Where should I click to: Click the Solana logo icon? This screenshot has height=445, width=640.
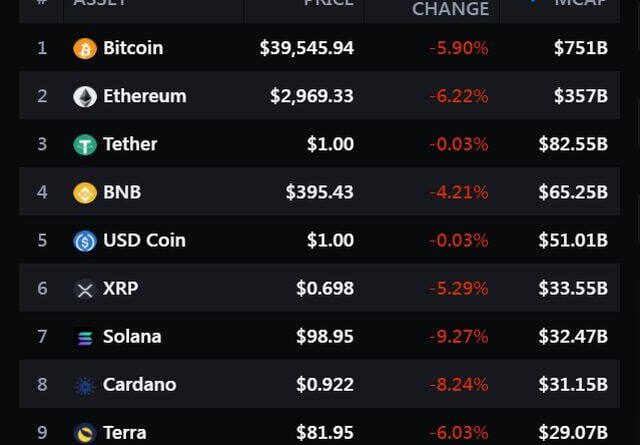85,337
